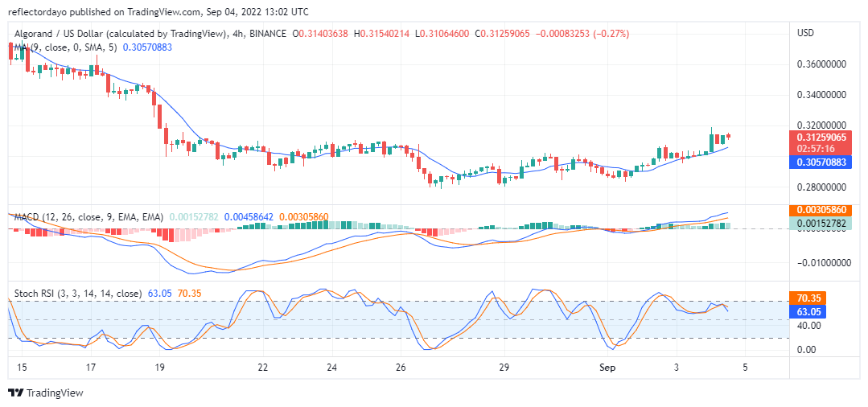Click the 0.36000000 price axis label
868x407 pixels.
pyautogui.click(x=821, y=64)
